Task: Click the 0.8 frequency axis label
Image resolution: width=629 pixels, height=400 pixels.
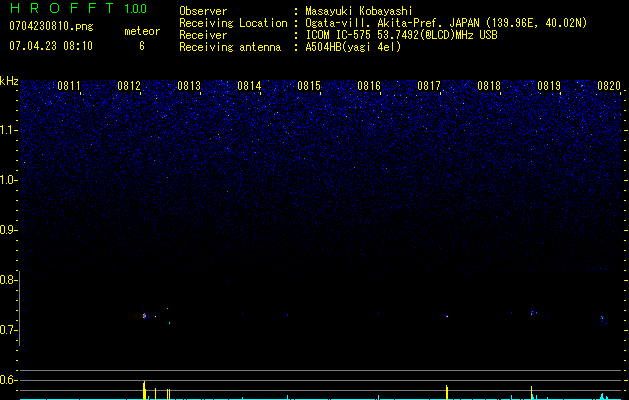Action: click(x=8, y=280)
